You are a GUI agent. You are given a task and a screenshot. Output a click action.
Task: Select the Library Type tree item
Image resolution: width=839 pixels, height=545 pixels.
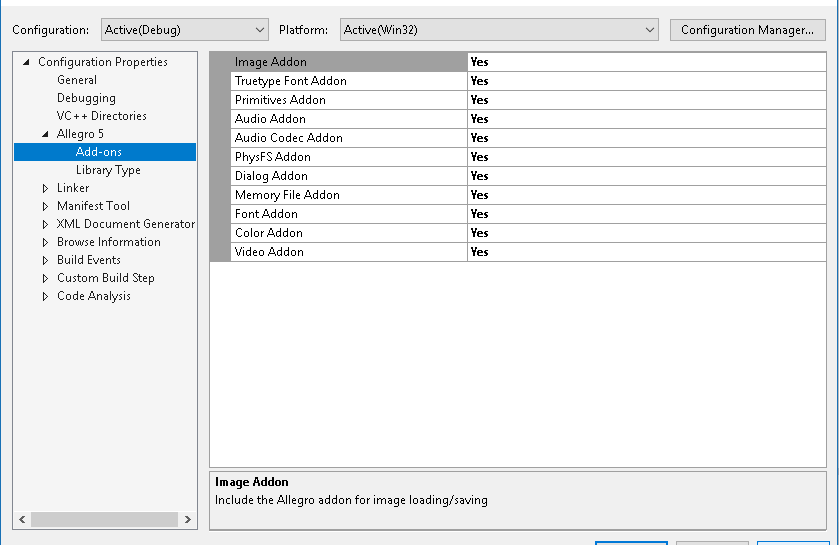coord(108,170)
